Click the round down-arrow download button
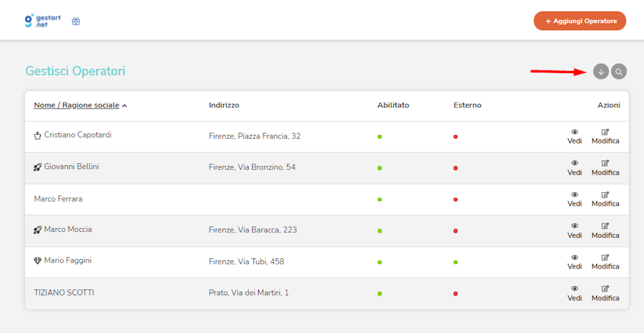This screenshot has width=644, height=333. (601, 72)
